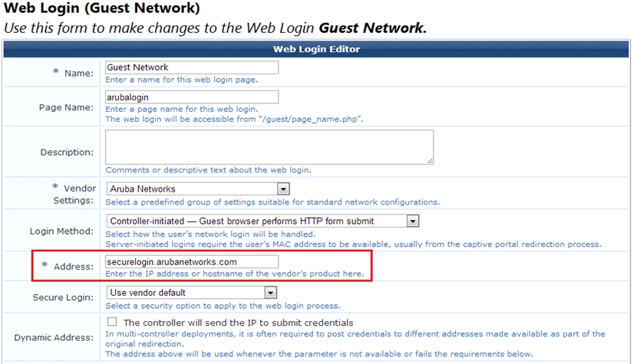The height and width of the screenshot is (364, 633).
Task: Click the Page Name field with arubalogin
Action: click(x=192, y=97)
